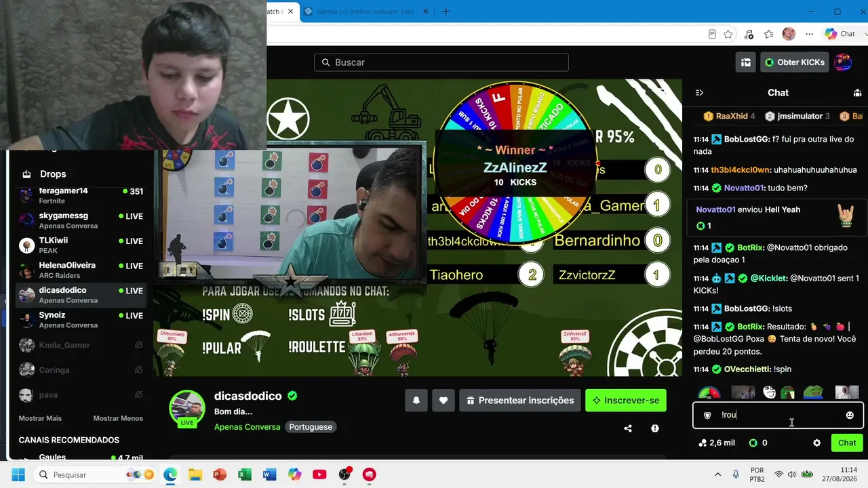Click the chat message input field
Screen dimensions: 868x488
(778, 415)
